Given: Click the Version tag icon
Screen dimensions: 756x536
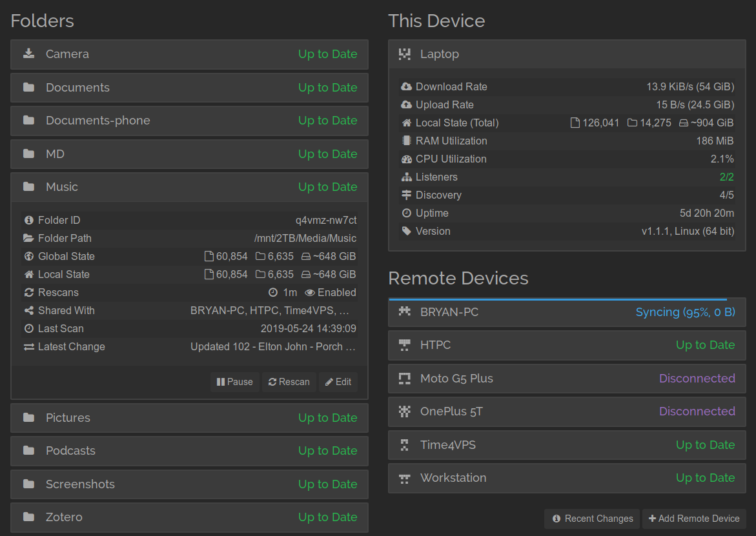Looking at the screenshot, I should pos(406,231).
